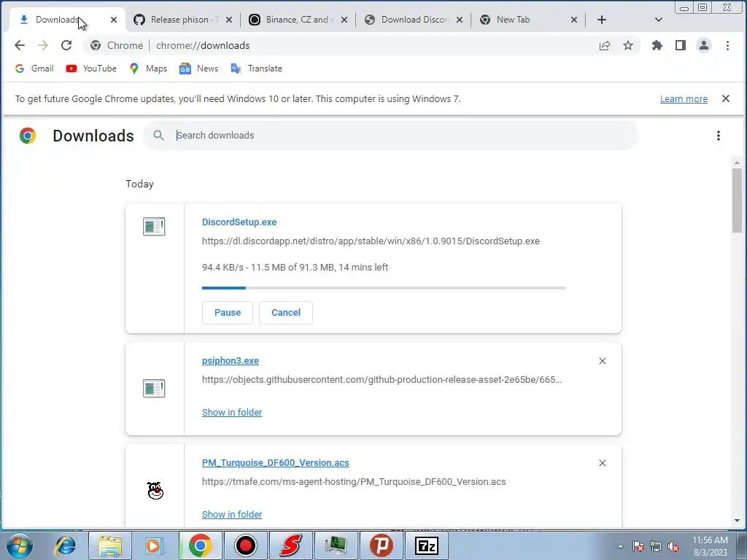The height and width of the screenshot is (560, 747).
Task: Click the downloads page scrollbar thumb
Action: (737, 200)
